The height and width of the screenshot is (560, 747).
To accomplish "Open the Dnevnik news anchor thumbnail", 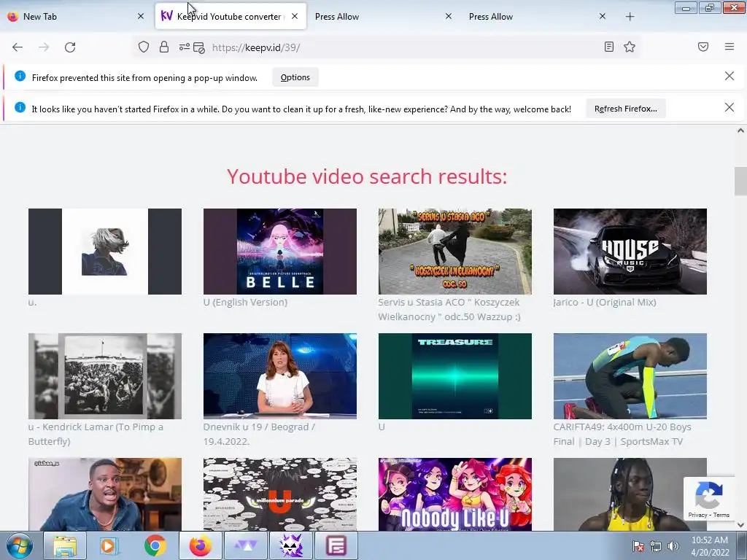I will coord(279,376).
